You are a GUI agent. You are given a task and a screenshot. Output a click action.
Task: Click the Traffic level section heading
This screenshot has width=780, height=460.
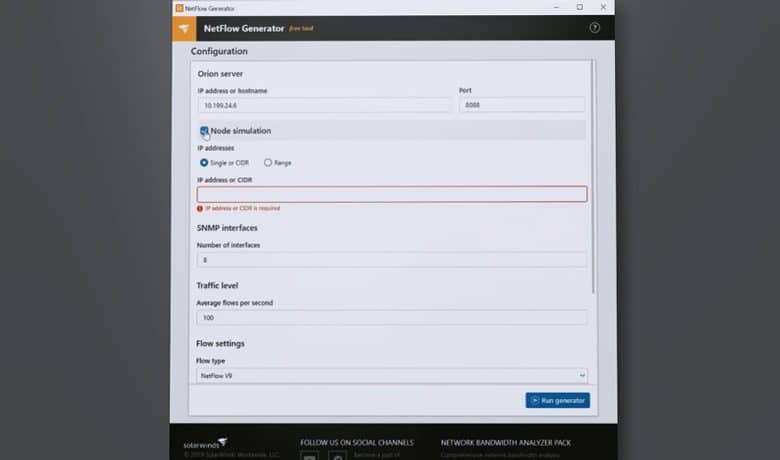[217, 285]
